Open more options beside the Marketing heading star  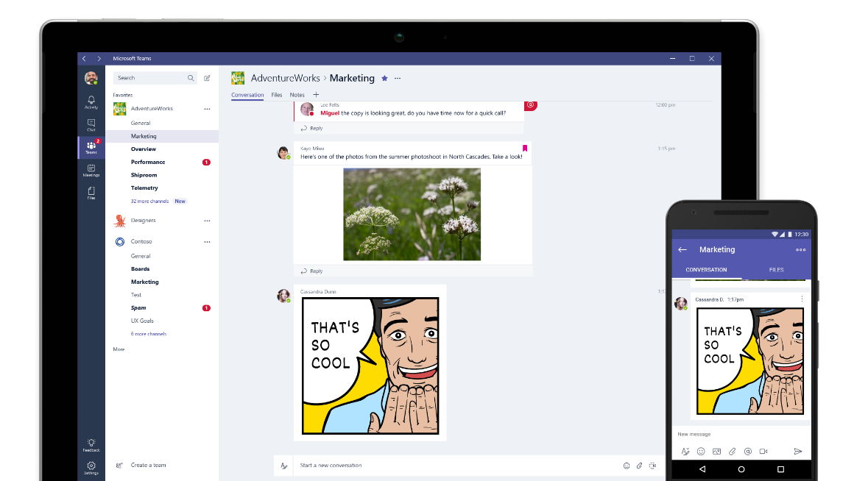pyautogui.click(x=398, y=79)
